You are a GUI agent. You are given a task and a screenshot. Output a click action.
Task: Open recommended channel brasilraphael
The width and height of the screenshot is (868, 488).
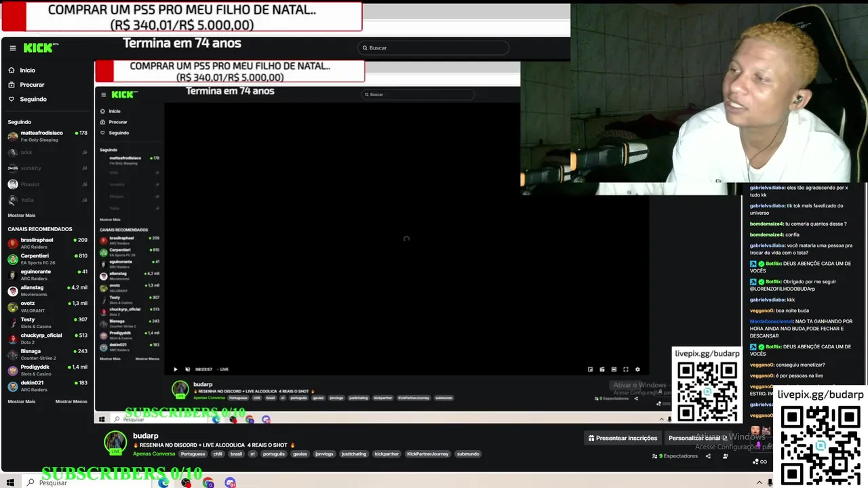click(x=47, y=243)
